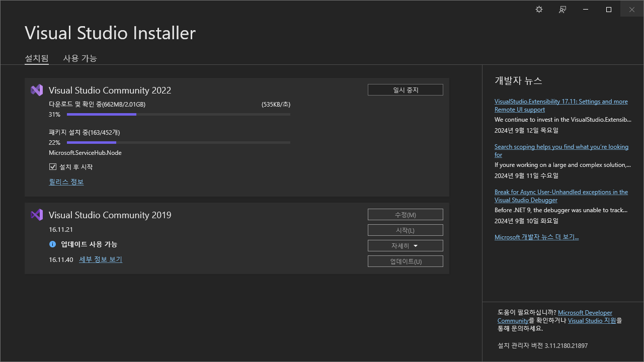The image size is (644, 362).
Task: Click the 수정(M) button for VS 2019
Action: click(x=406, y=215)
